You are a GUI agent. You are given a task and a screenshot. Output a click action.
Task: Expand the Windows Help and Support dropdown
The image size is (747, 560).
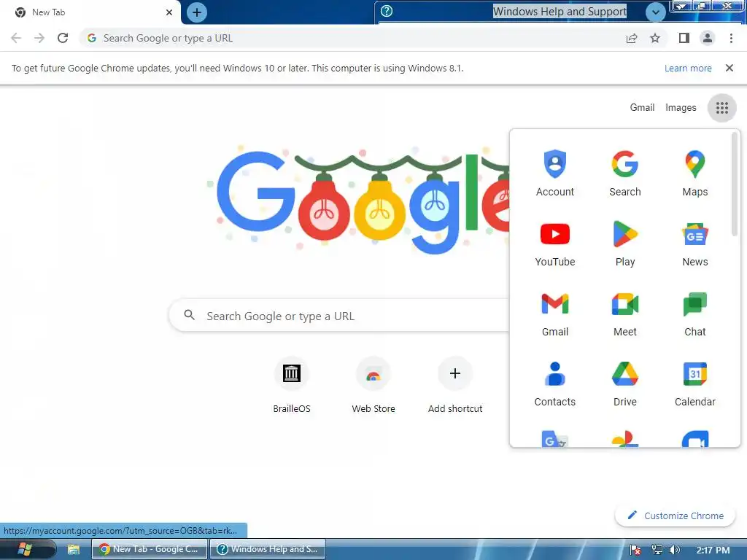point(656,12)
